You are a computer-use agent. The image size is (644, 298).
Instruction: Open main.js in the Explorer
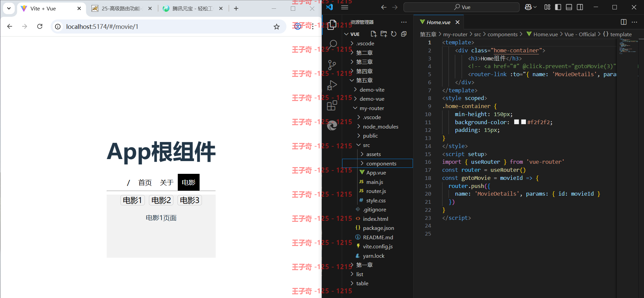(x=375, y=182)
